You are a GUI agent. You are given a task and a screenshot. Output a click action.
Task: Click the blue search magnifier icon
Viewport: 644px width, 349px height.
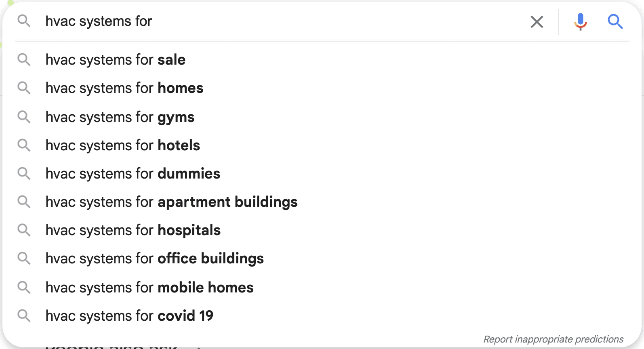coord(615,22)
